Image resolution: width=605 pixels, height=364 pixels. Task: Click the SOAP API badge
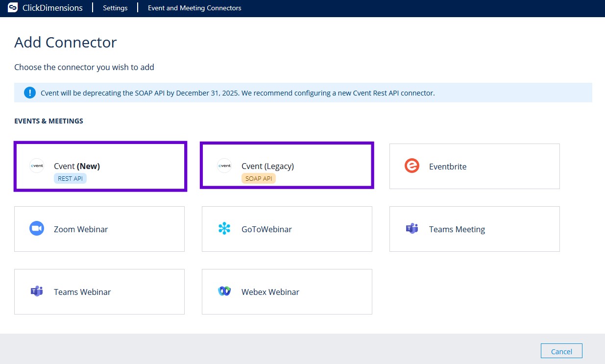(x=259, y=178)
